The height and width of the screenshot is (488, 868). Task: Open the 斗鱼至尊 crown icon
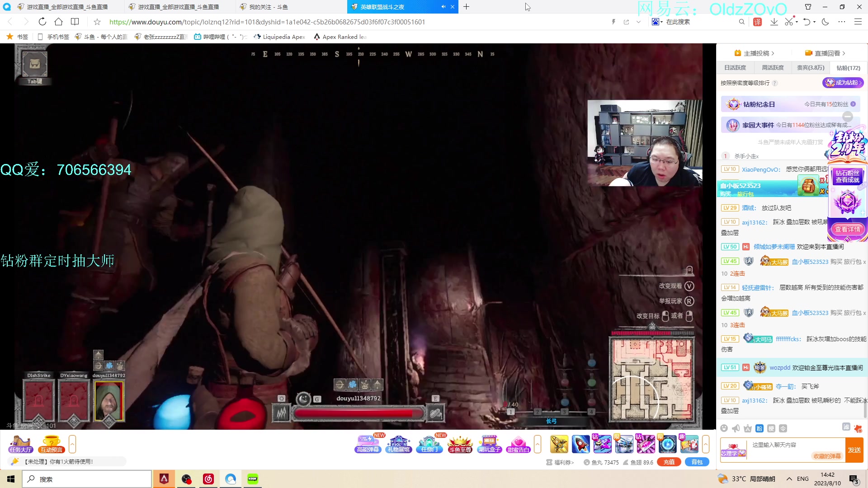[460, 444]
